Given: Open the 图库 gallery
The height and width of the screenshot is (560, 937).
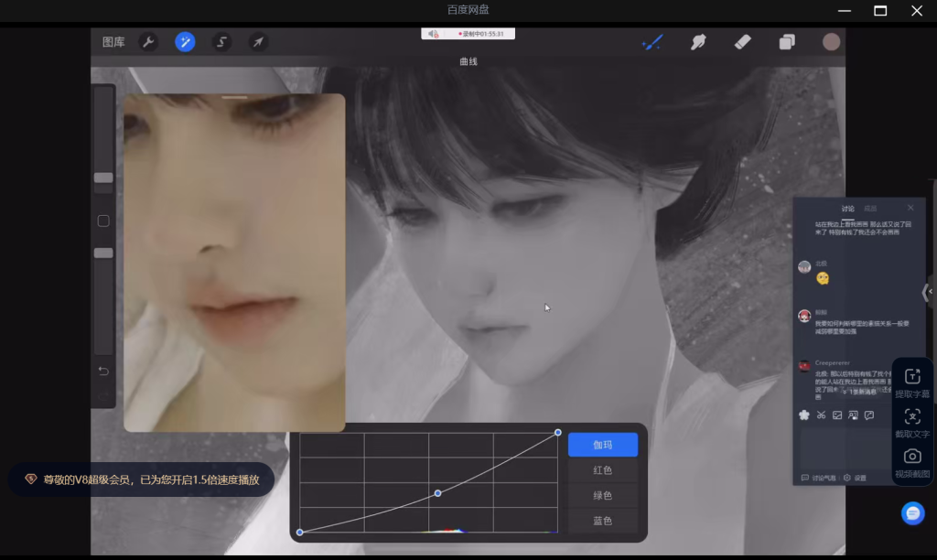Looking at the screenshot, I should point(113,42).
